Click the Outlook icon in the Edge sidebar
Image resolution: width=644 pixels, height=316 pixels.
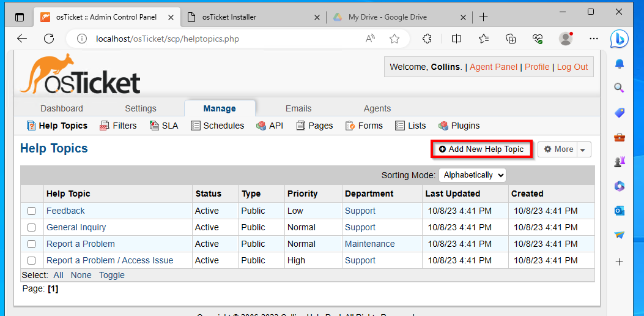[x=619, y=211]
